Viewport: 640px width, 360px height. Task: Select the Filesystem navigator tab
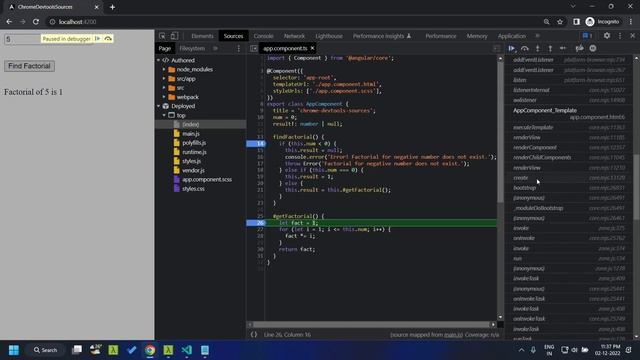pyautogui.click(x=192, y=49)
